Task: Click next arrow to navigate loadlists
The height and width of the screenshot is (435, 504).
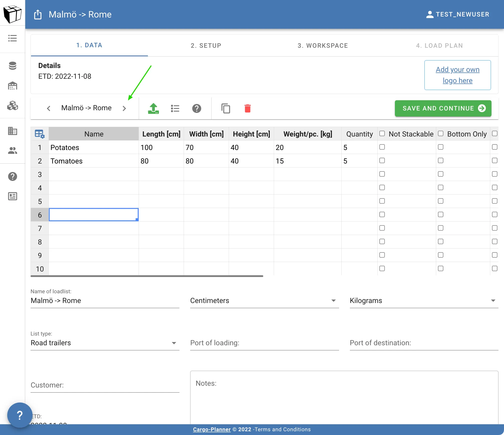Action: [124, 108]
